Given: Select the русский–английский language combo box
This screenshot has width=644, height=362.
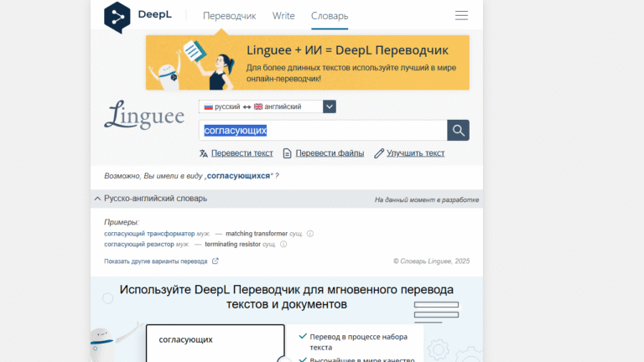Looking at the screenshot, I should 260,106.
